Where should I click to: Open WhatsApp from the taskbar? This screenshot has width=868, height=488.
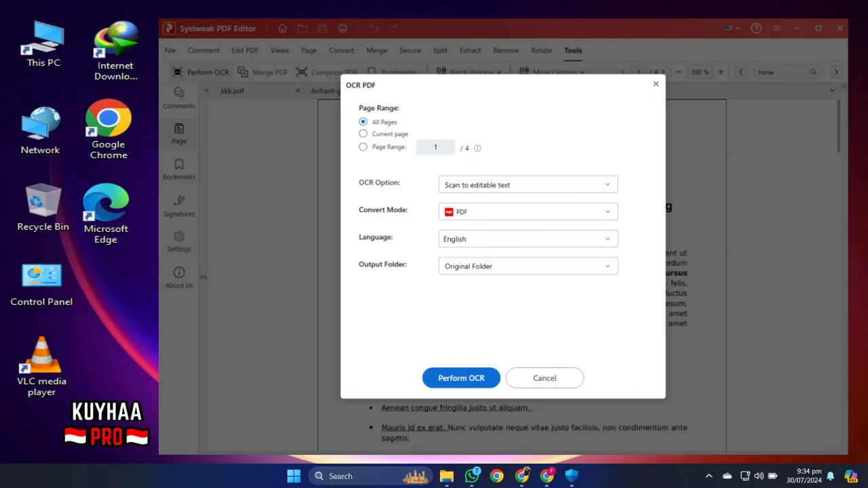(472, 476)
